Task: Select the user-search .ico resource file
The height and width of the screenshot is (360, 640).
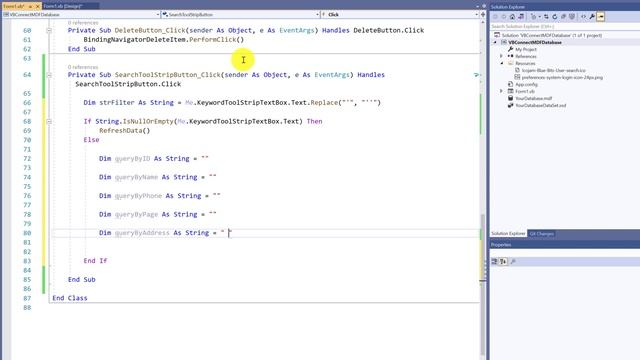Action: 553,70
